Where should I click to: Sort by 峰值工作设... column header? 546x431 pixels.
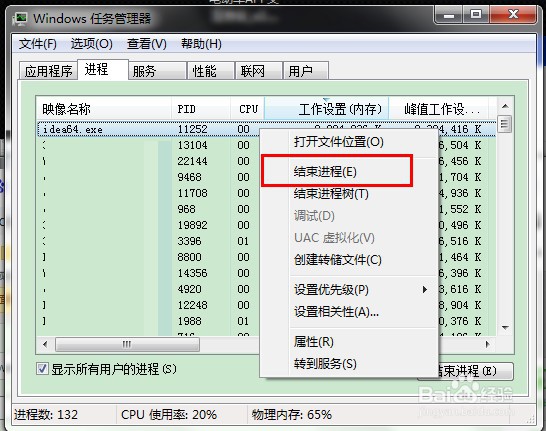point(438,109)
